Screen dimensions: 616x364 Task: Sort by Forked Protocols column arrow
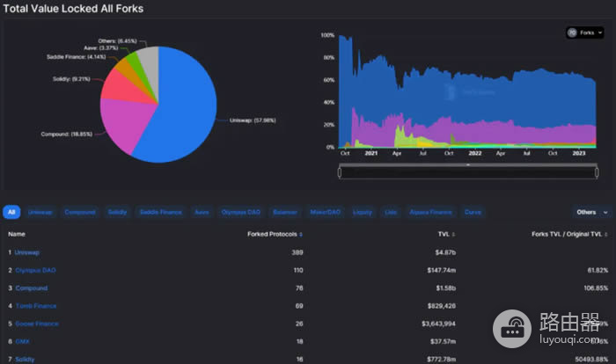point(301,235)
